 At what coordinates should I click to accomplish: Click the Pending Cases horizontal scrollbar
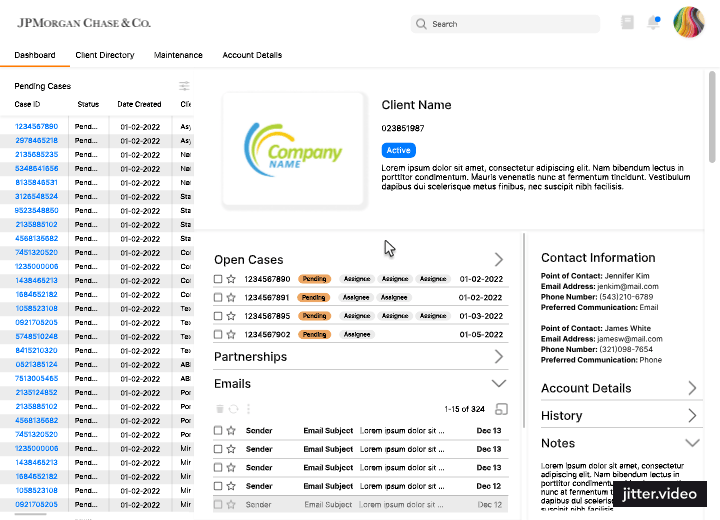(30, 514)
